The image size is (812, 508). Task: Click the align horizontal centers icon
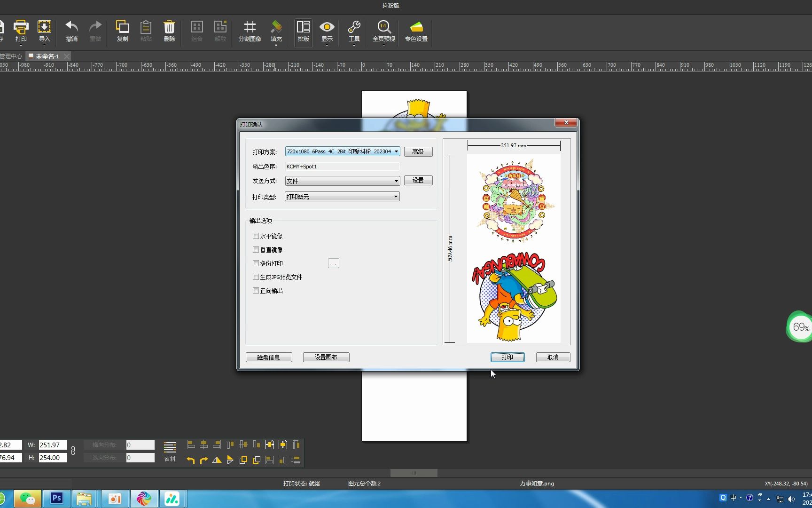click(204, 444)
